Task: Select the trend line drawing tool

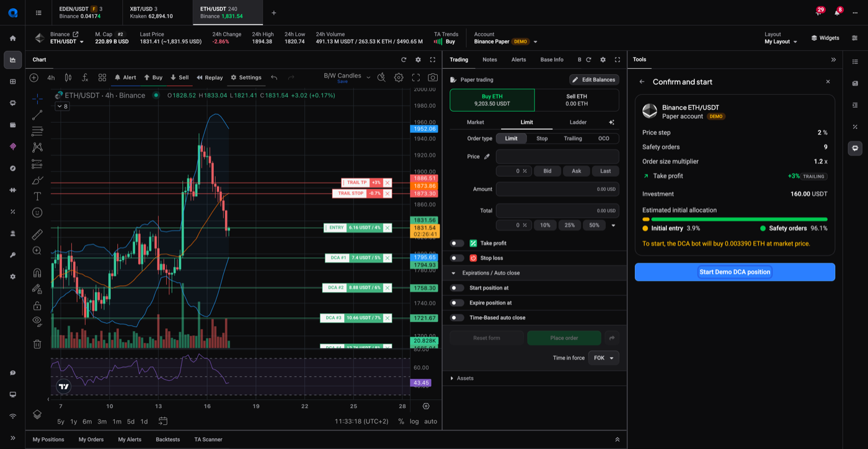Action: pyautogui.click(x=37, y=115)
